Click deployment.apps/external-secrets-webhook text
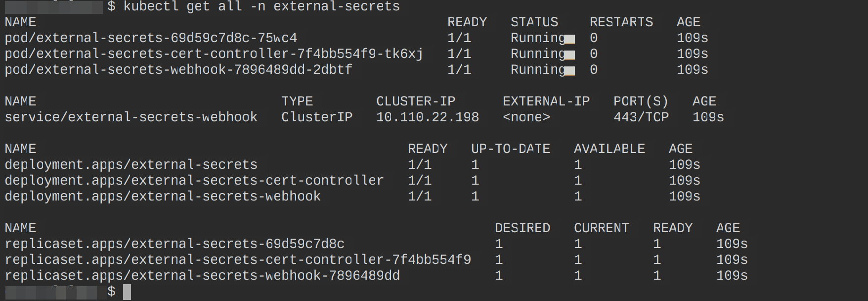The height and width of the screenshot is (301, 868). coord(163,197)
